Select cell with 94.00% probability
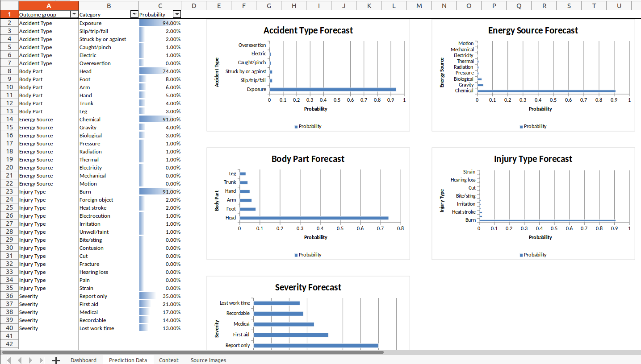The height and width of the screenshot is (364, 641). pos(160,23)
